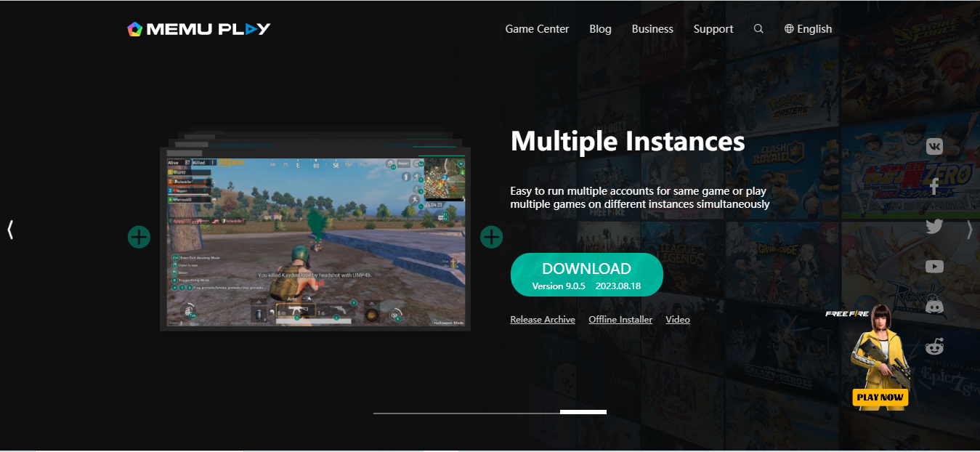Screen dimensions: 980x452
Task: Click the MEmu Play logo
Action: (198, 29)
